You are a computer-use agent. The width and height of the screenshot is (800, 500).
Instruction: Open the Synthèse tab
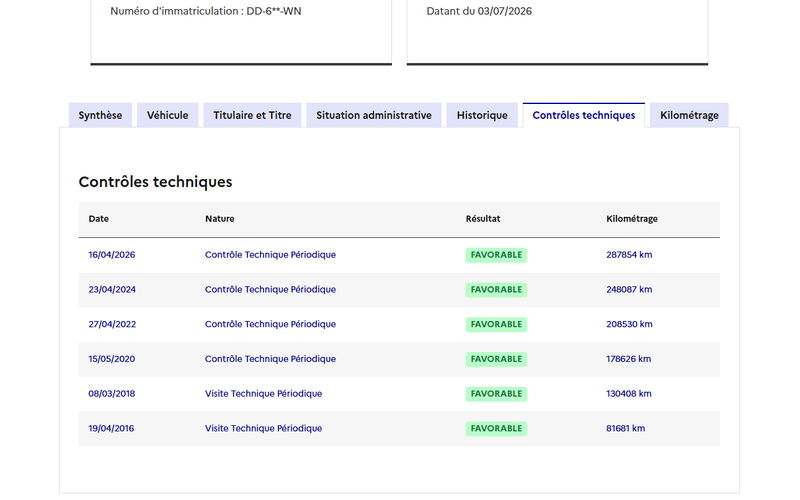pyautogui.click(x=100, y=115)
